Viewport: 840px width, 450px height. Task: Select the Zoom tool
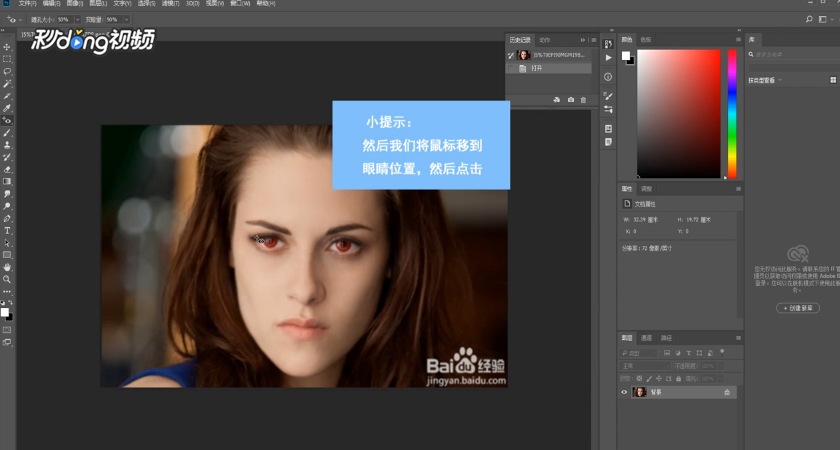click(x=7, y=279)
